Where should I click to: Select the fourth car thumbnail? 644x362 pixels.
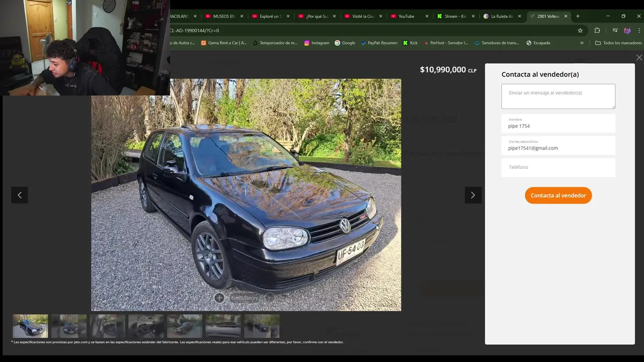point(146,326)
